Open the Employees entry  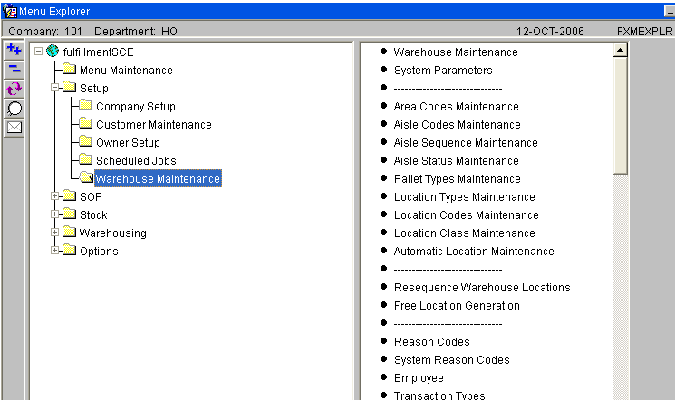click(419, 378)
